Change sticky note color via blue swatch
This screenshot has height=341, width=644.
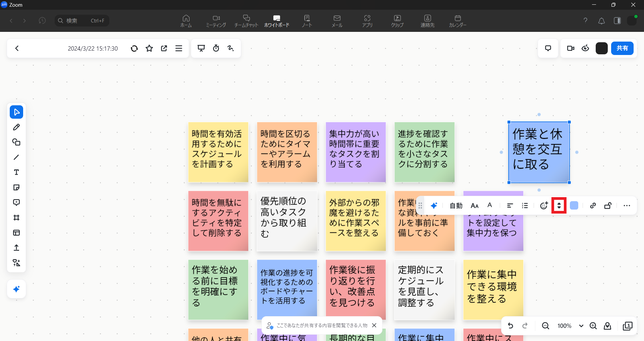tap(574, 206)
